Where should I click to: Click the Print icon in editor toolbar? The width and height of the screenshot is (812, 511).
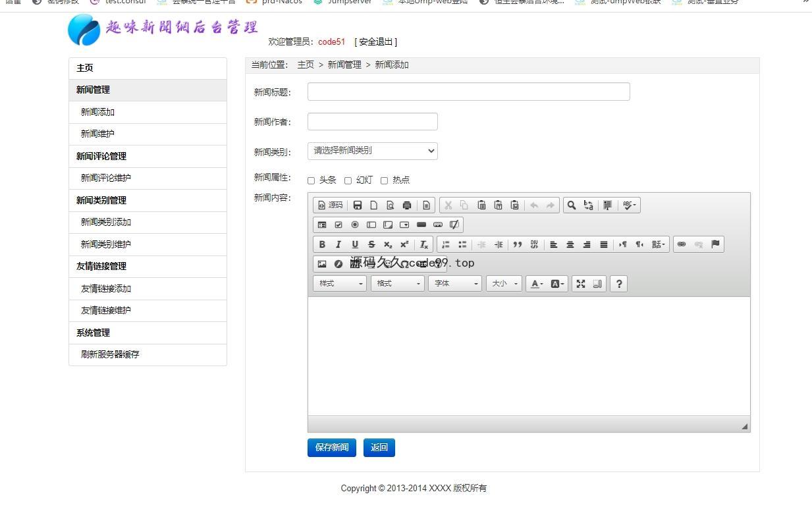407,205
